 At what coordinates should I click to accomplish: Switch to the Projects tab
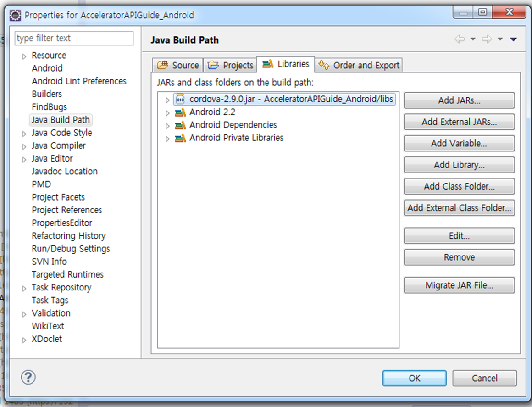[231, 65]
